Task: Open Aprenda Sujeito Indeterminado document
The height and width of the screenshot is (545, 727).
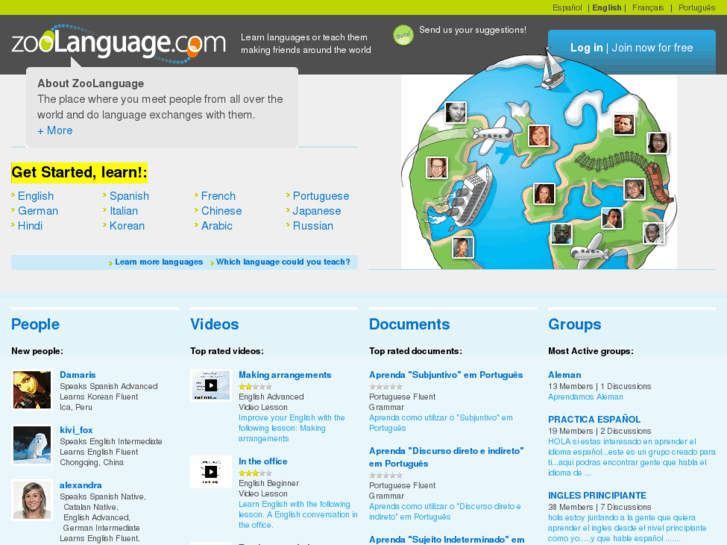Action: pos(446,539)
